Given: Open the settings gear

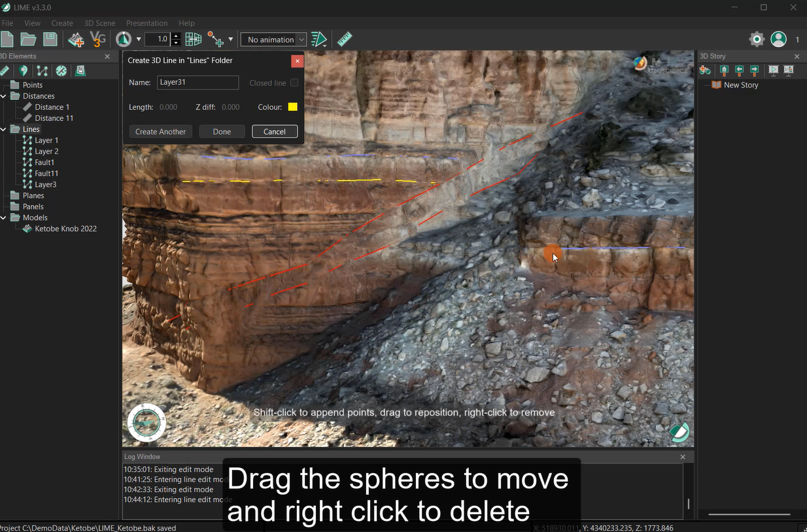Looking at the screenshot, I should coord(757,39).
